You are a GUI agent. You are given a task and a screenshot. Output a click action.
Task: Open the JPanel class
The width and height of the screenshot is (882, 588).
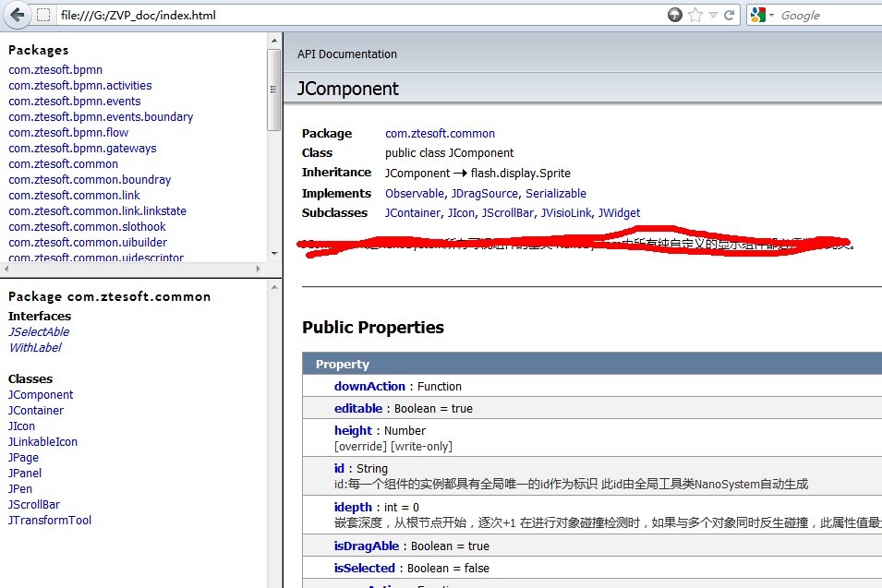[x=25, y=474]
